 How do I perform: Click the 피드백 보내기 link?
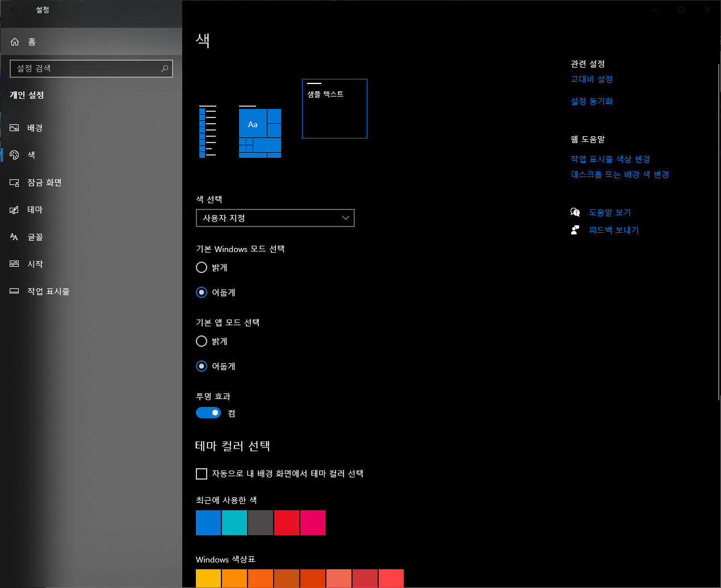(x=614, y=230)
